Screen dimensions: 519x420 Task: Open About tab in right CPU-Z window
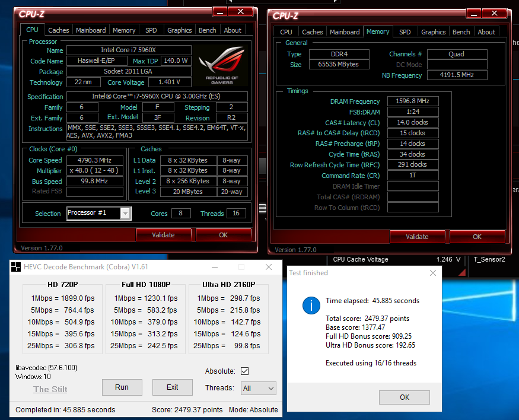(x=486, y=32)
